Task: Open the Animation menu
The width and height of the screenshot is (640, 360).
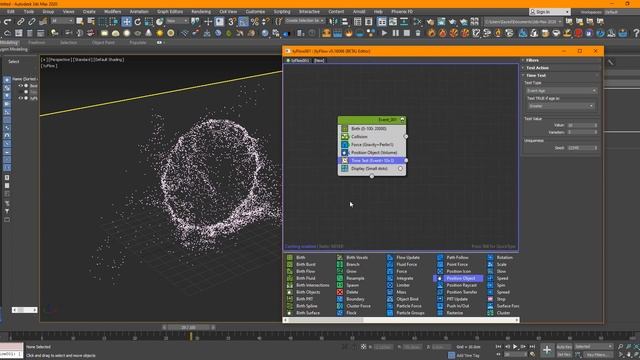Action: click(139, 12)
